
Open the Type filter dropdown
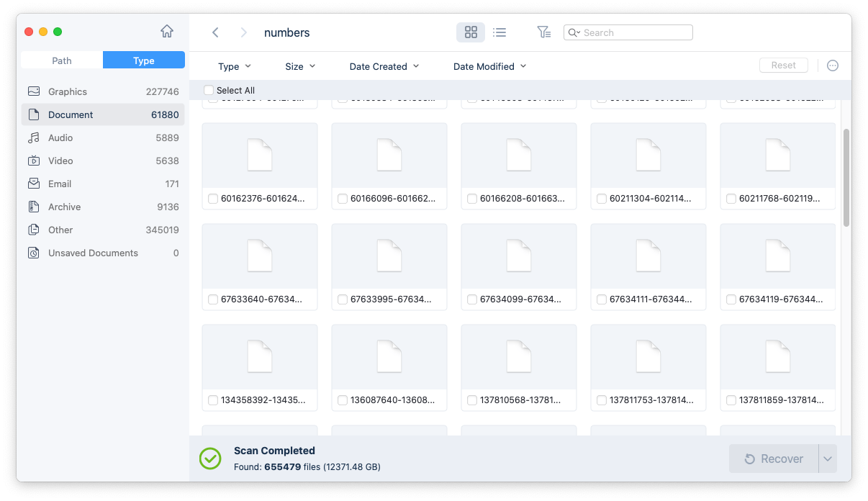click(235, 66)
